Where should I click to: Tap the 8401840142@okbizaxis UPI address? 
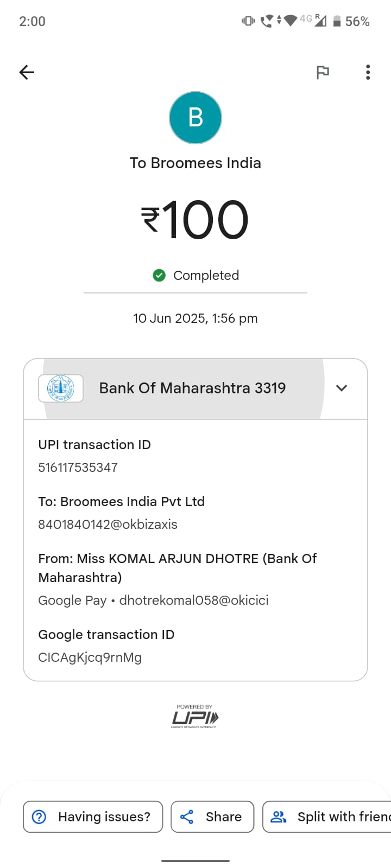coord(108,525)
